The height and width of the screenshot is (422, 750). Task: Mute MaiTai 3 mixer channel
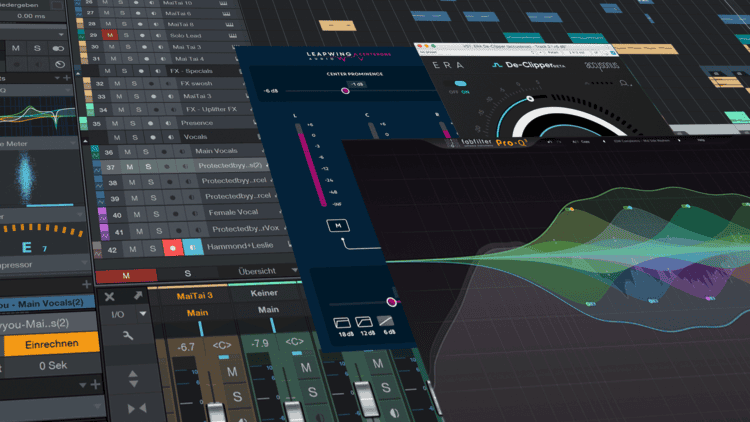232,372
